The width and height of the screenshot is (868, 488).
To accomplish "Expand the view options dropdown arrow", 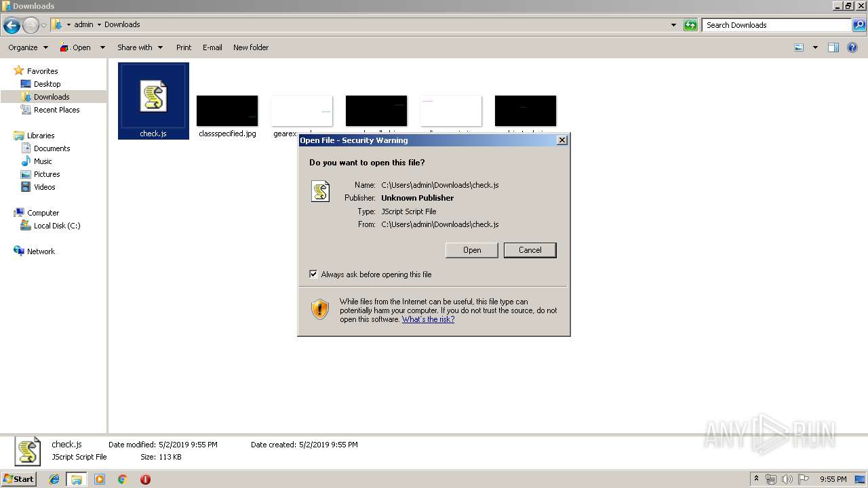I will 815,47.
